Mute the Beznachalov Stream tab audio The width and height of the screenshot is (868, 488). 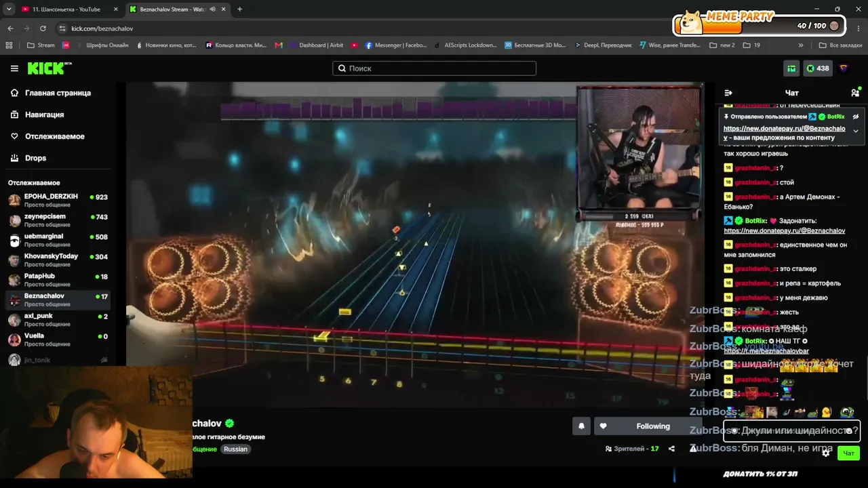pos(213,9)
